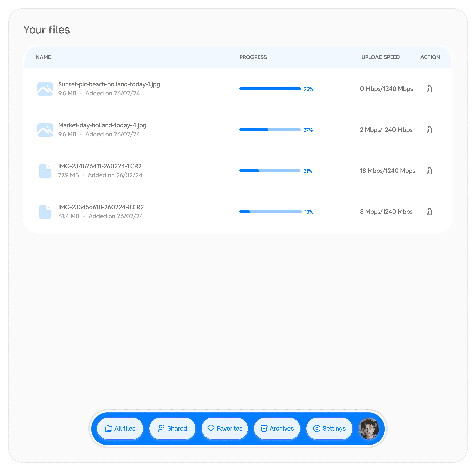476x471 pixels.
Task: Open the All files tab
Action: [120, 428]
